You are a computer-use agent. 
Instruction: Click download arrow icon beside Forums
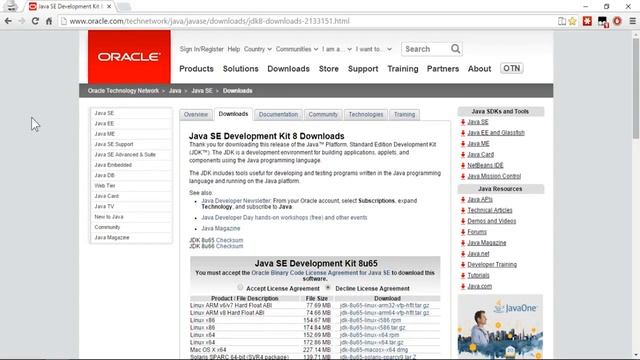coord(463,232)
